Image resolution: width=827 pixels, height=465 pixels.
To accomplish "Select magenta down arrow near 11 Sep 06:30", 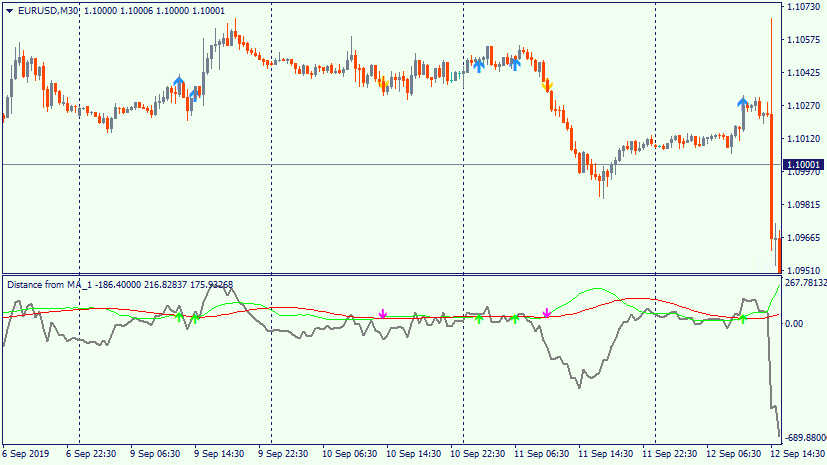I will click(546, 314).
